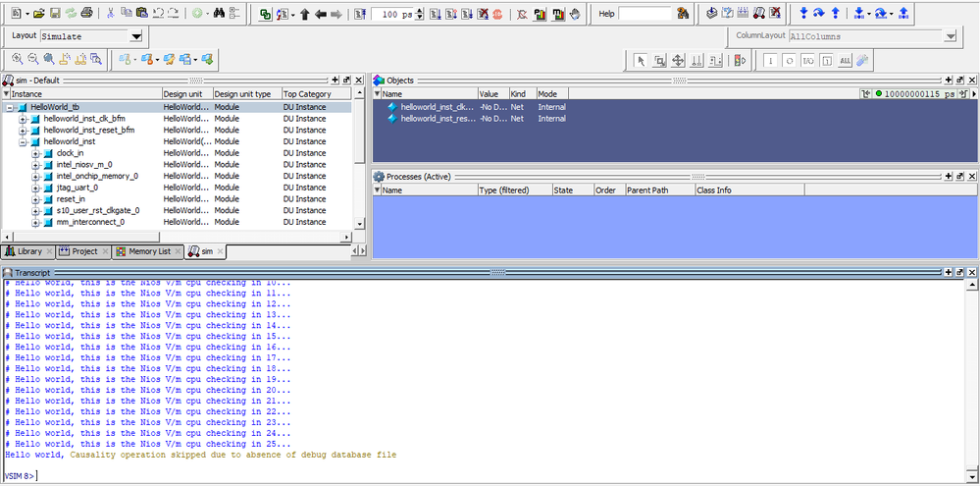Undo the last action via toolbar
Image resolution: width=980 pixels, height=486 pixels.
(x=158, y=13)
